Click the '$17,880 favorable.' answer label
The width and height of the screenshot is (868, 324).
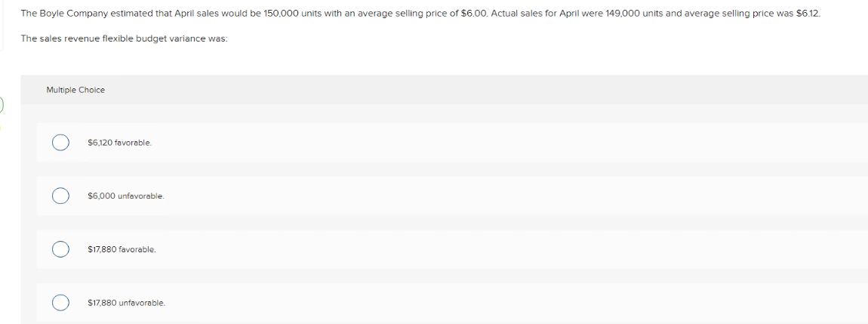pyautogui.click(x=122, y=250)
